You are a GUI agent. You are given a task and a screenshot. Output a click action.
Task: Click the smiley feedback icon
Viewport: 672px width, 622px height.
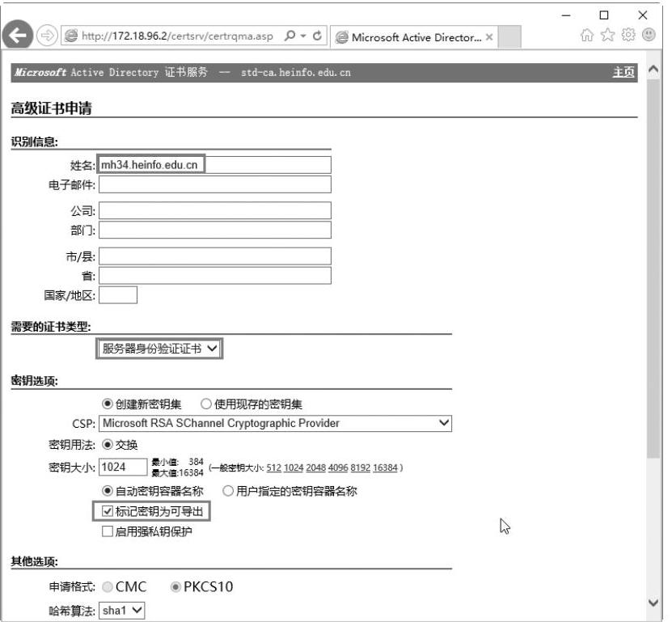(649, 35)
